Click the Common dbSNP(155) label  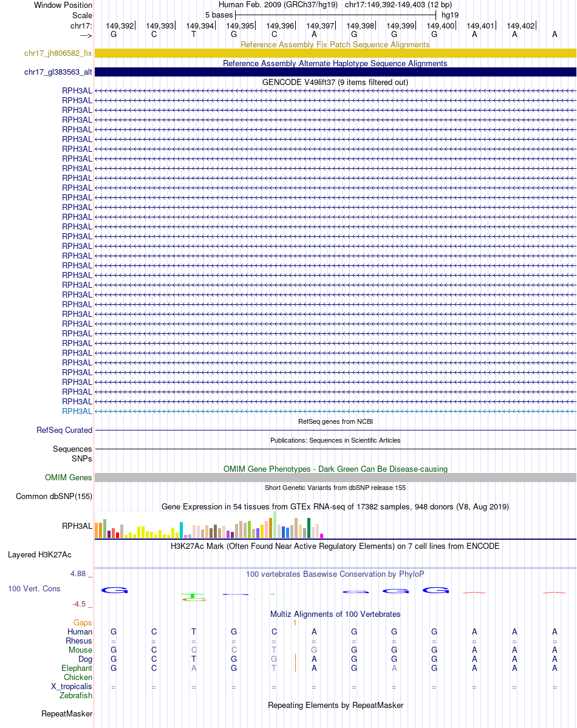pos(54,496)
